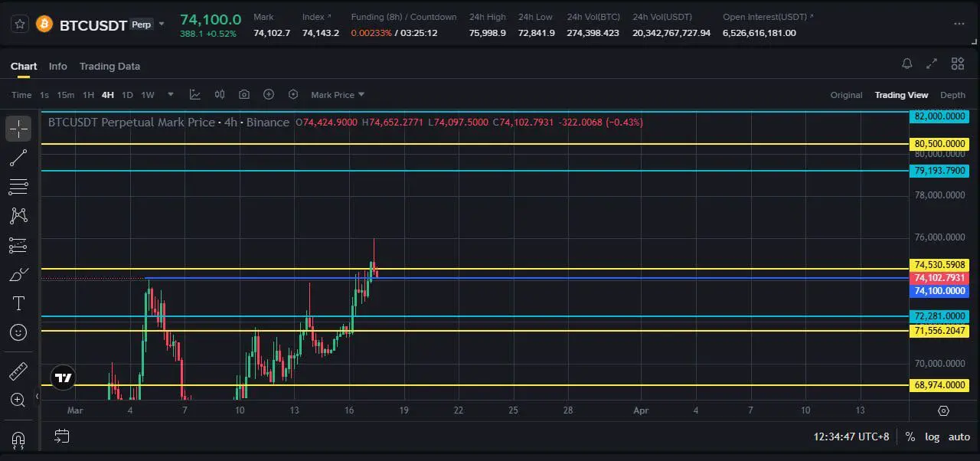Switch to the Original chart view
Screen dimensions: 980x461
point(846,95)
